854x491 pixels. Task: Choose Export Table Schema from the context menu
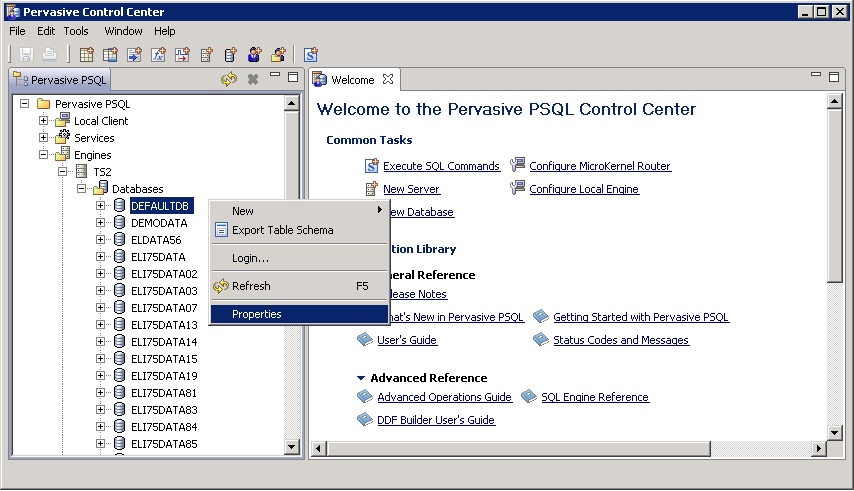(298, 230)
